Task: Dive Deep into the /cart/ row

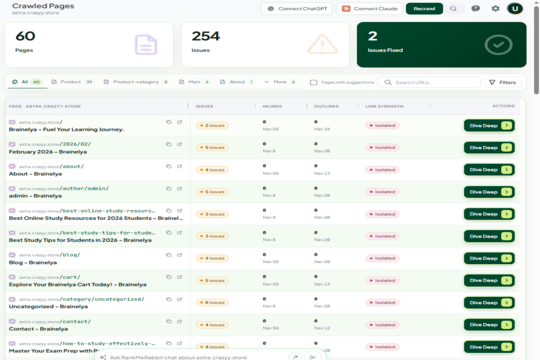Action: pos(489,280)
